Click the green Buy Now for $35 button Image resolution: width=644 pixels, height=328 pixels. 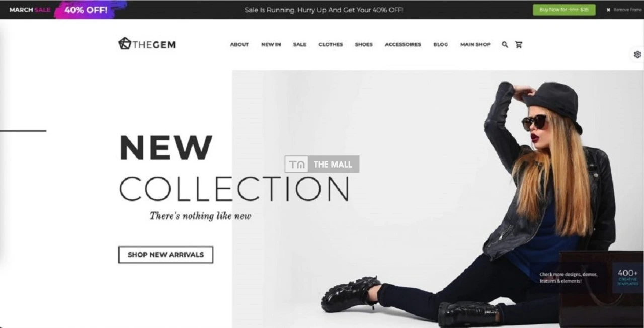click(564, 10)
